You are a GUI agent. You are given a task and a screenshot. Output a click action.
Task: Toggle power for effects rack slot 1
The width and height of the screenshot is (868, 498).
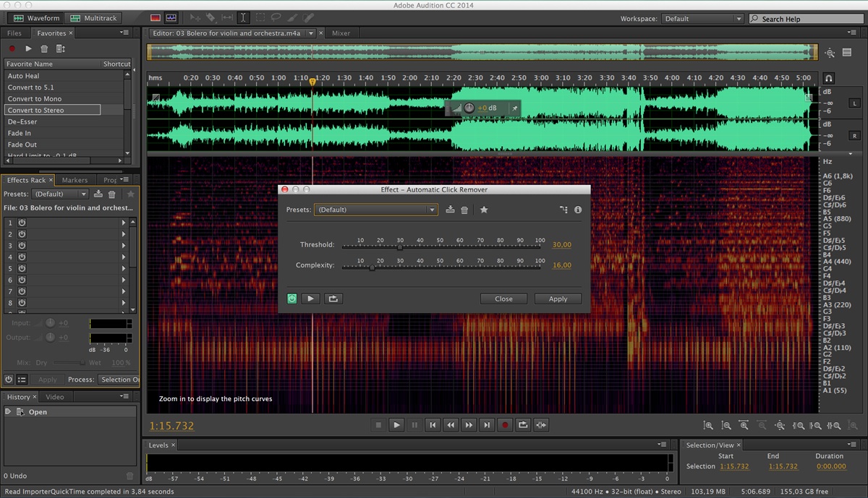22,223
